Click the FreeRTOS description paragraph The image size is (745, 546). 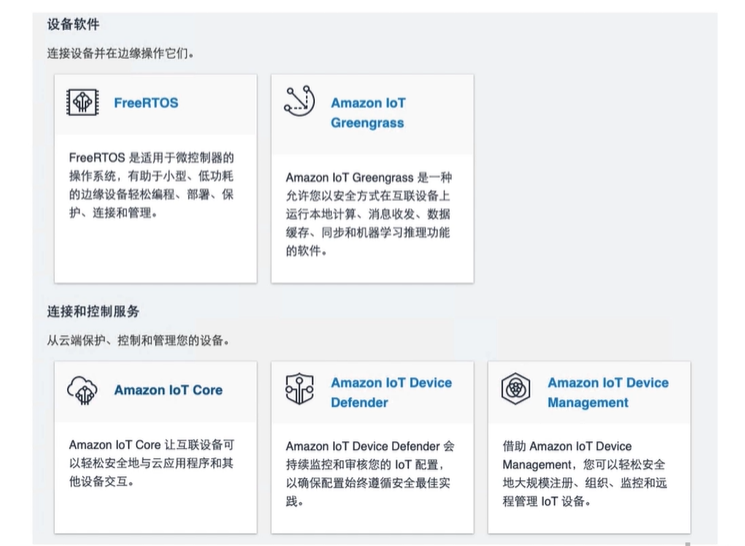click(152, 185)
